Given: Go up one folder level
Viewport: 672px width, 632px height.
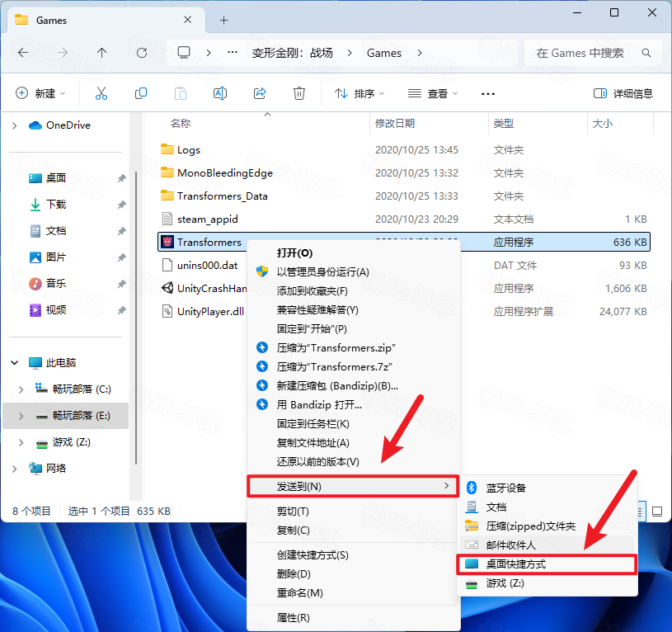Looking at the screenshot, I should click(x=101, y=53).
